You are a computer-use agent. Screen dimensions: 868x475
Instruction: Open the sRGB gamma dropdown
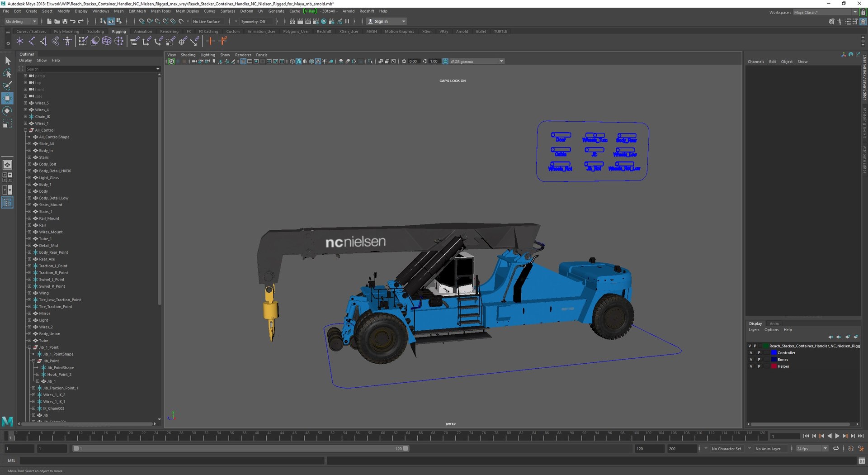[476, 62]
